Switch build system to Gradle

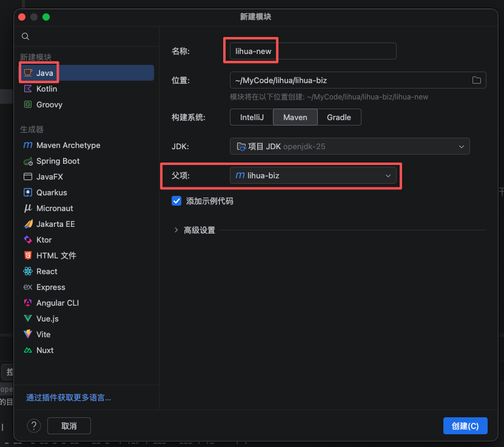click(x=338, y=117)
